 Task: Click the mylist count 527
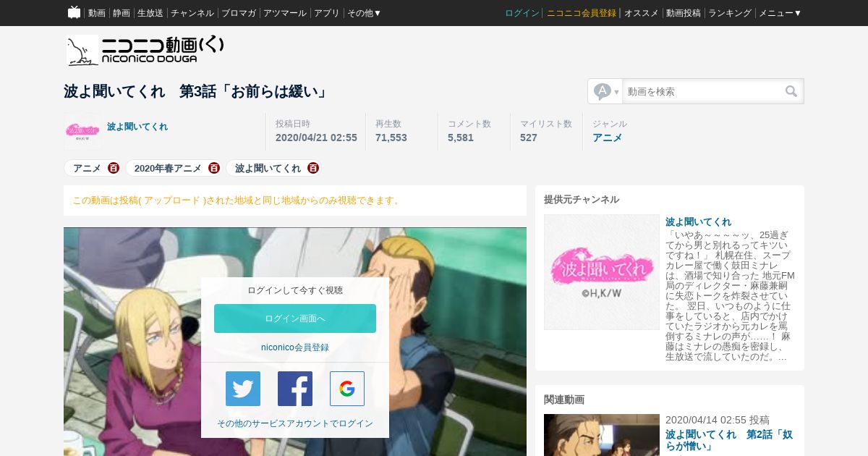pyautogui.click(x=529, y=138)
